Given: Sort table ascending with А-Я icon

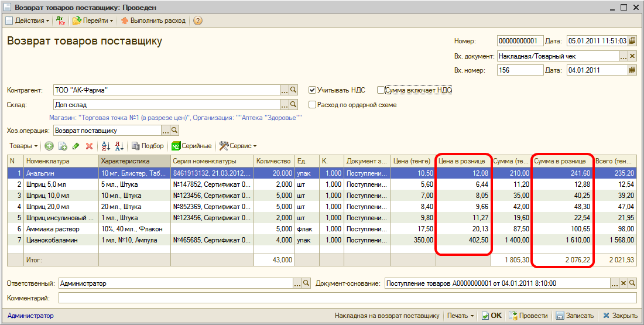Looking at the screenshot, I should click(106, 146).
